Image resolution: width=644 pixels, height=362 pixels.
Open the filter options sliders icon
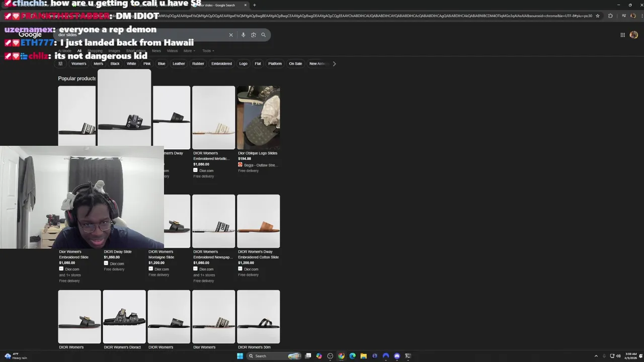tap(60, 64)
